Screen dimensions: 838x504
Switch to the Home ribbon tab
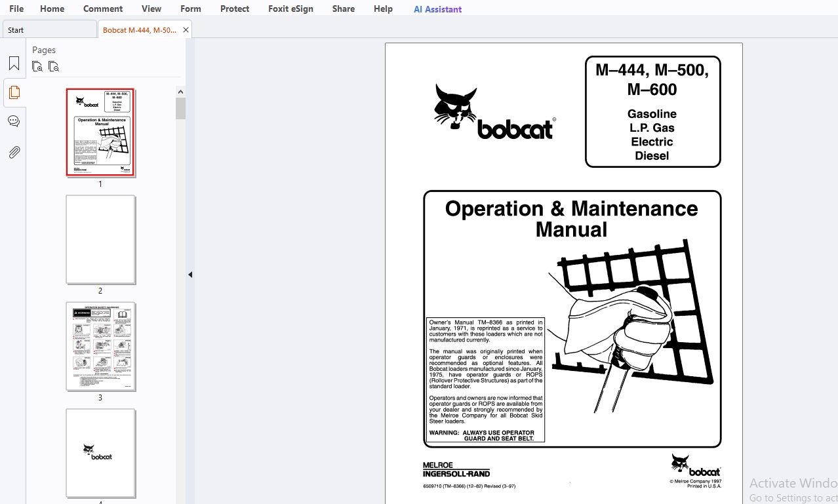[52, 9]
